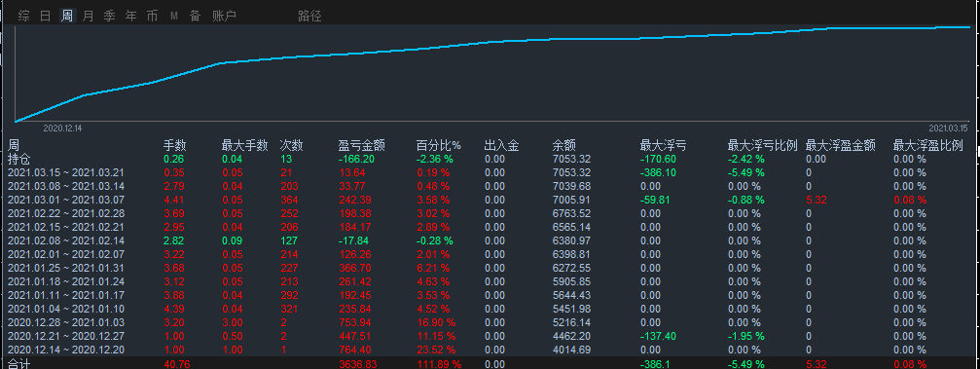Click the 余额 column header
The width and height of the screenshot is (980, 369).
coord(563,146)
